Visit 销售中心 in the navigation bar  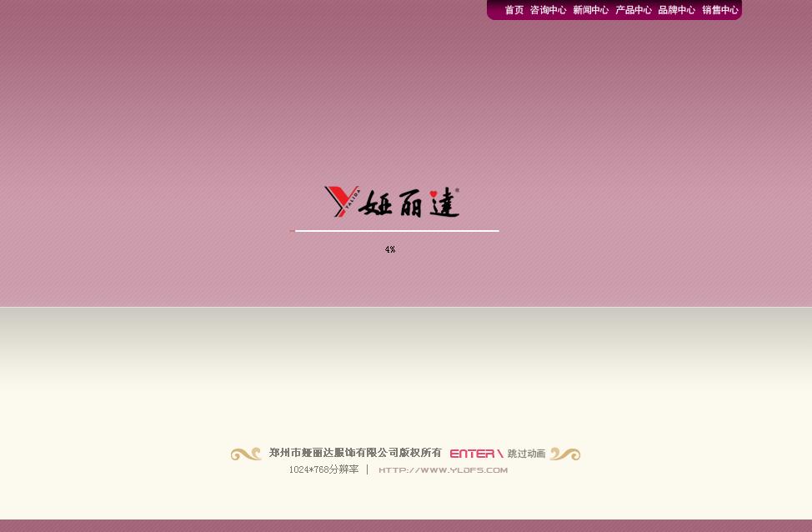719,10
